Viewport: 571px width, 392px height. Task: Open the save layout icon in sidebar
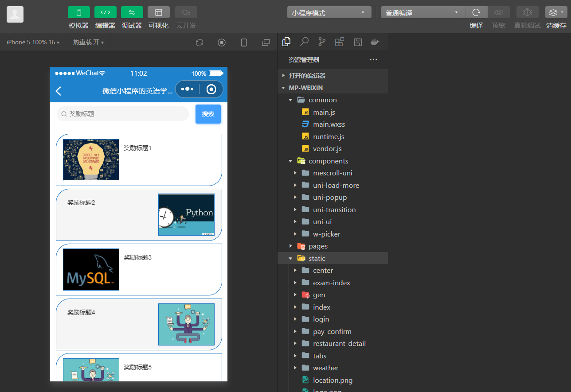[358, 42]
